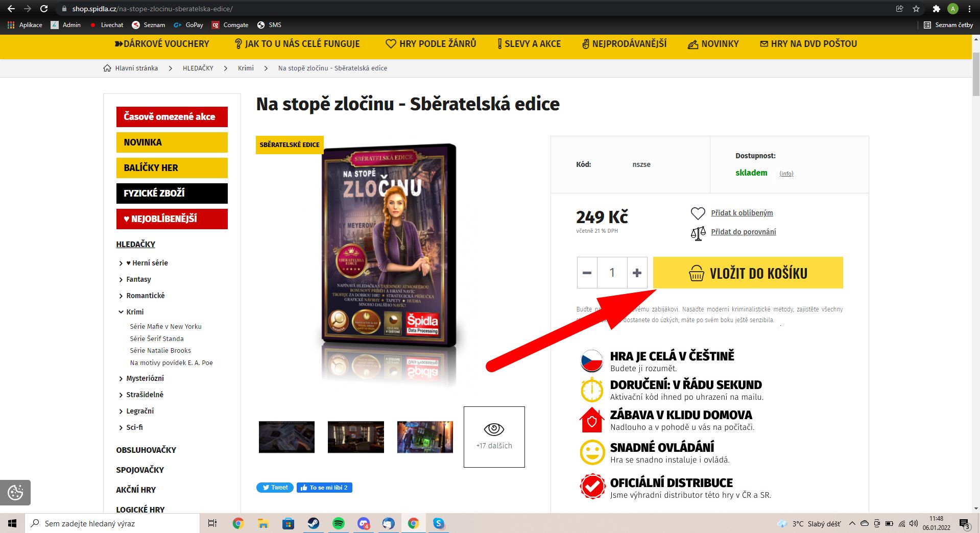Expand the Fantasy category
Screen dimensions: 980x533
click(121, 280)
